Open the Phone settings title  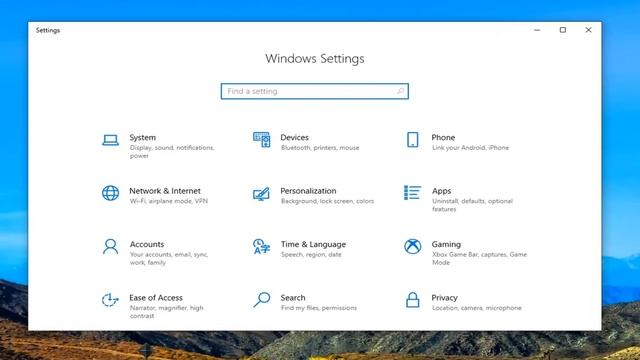(x=443, y=138)
